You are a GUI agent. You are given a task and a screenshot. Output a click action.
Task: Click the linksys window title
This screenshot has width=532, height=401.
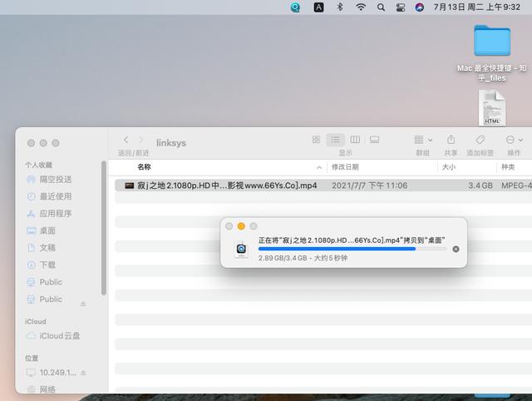171,143
